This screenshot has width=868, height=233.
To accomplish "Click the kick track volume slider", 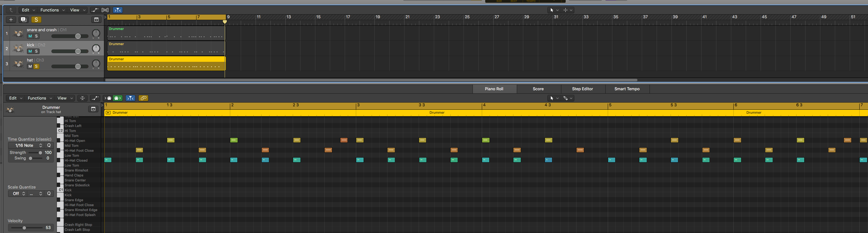I will click(78, 51).
